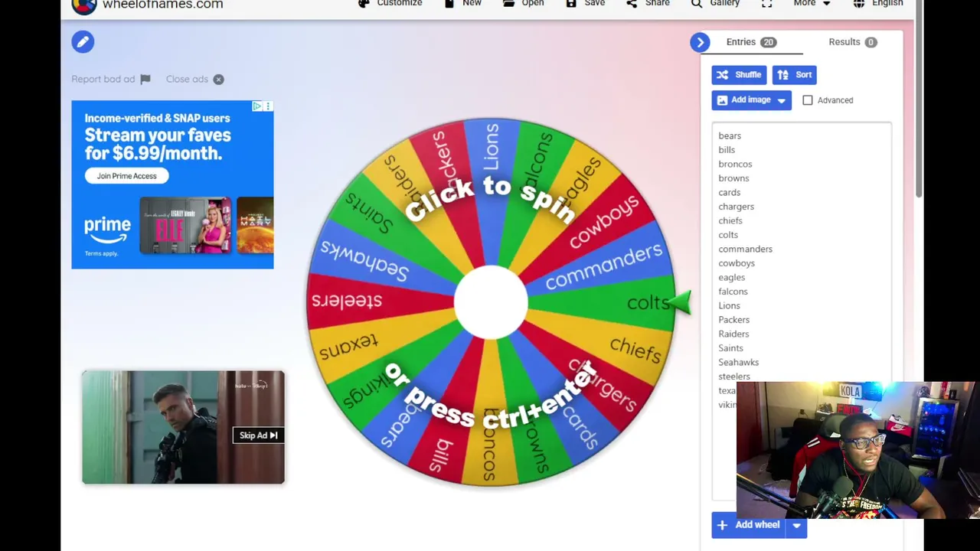The width and height of the screenshot is (980, 551).
Task: Open the Gallery menu item
Action: (715, 3)
